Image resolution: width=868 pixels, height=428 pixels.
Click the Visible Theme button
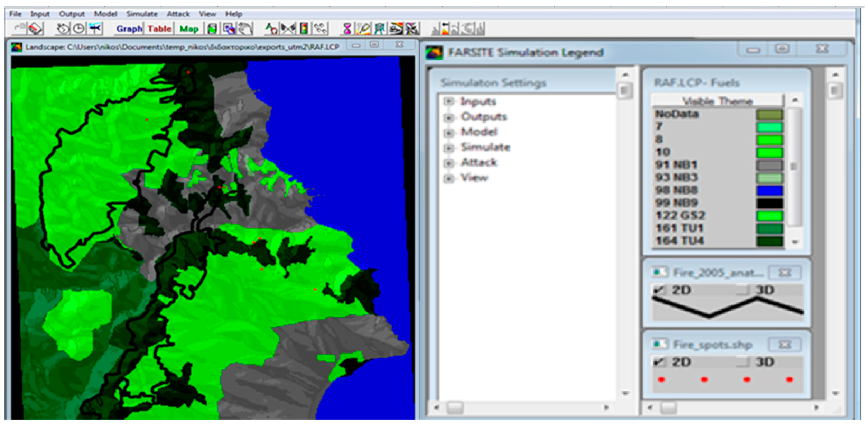(717, 101)
